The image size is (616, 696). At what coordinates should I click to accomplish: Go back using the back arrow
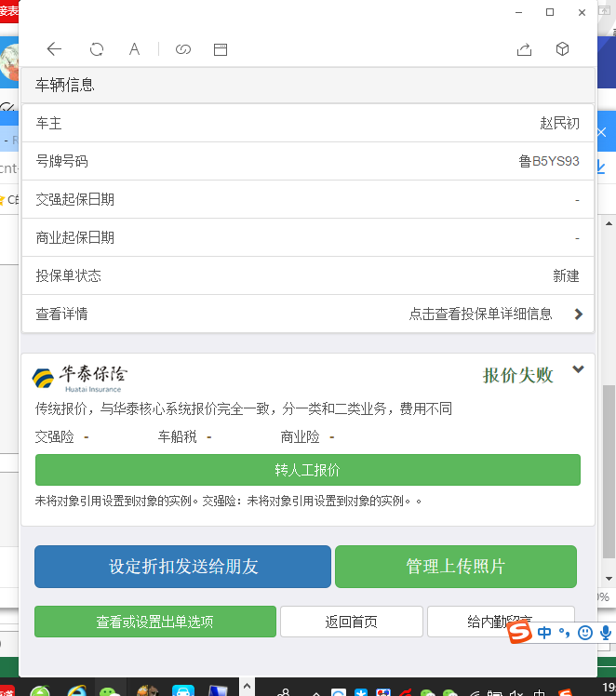click(54, 48)
